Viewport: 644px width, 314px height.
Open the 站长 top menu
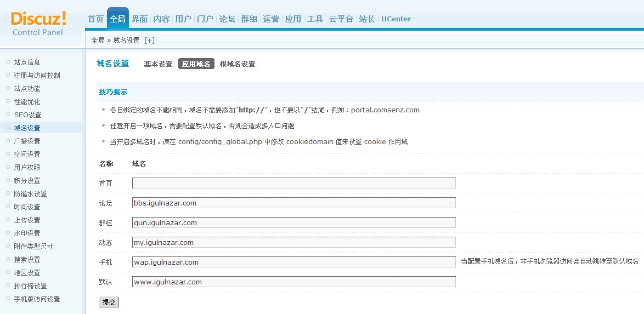pos(367,19)
